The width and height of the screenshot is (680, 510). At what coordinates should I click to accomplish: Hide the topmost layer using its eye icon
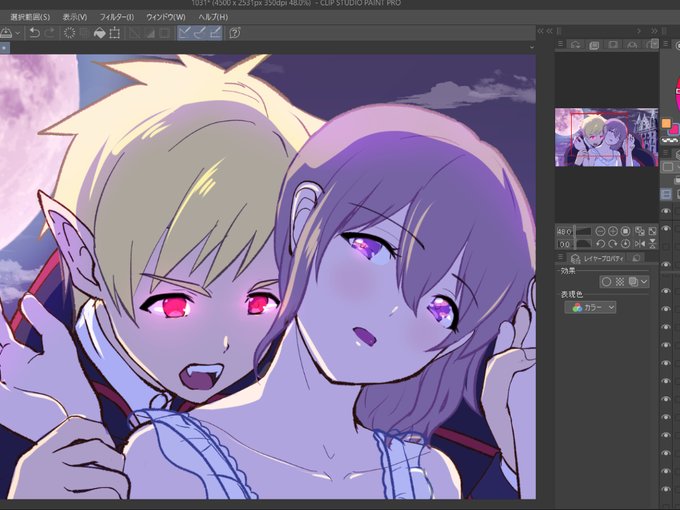(666, 211)
